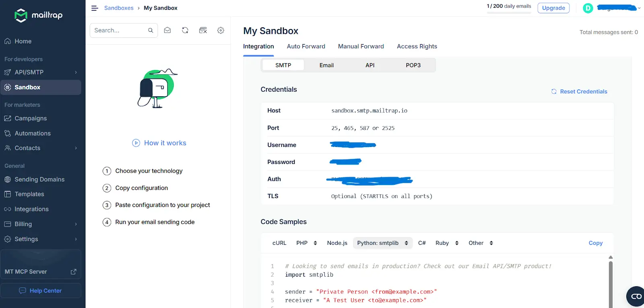644x308 pixels.
Task: Open Integrations in the sidebar
Action: [41, 209]
